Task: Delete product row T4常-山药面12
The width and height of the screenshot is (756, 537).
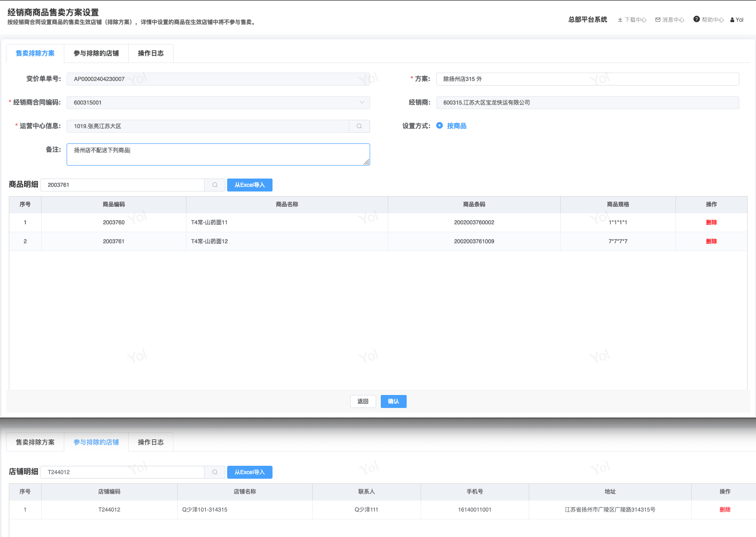Action: [x=711, y=241]
